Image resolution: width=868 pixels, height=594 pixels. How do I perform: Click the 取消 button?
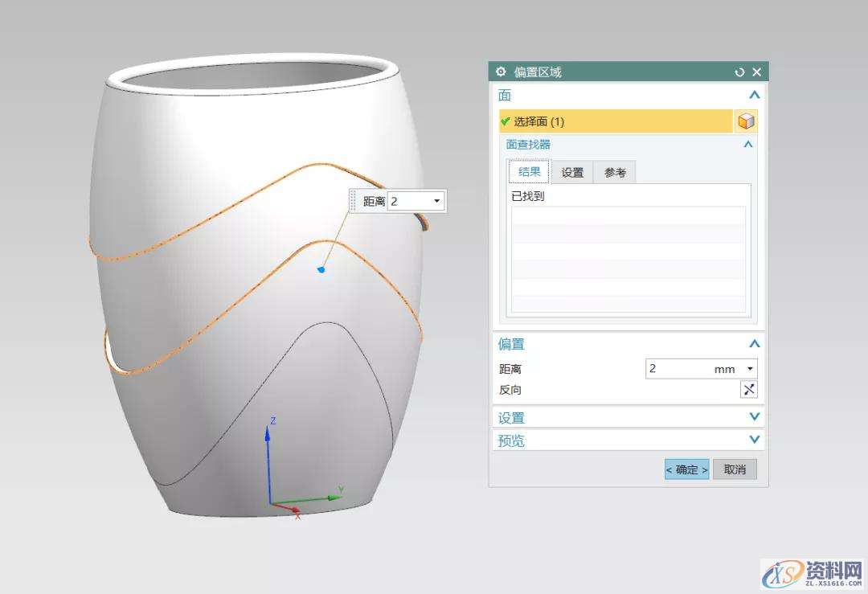735,469
